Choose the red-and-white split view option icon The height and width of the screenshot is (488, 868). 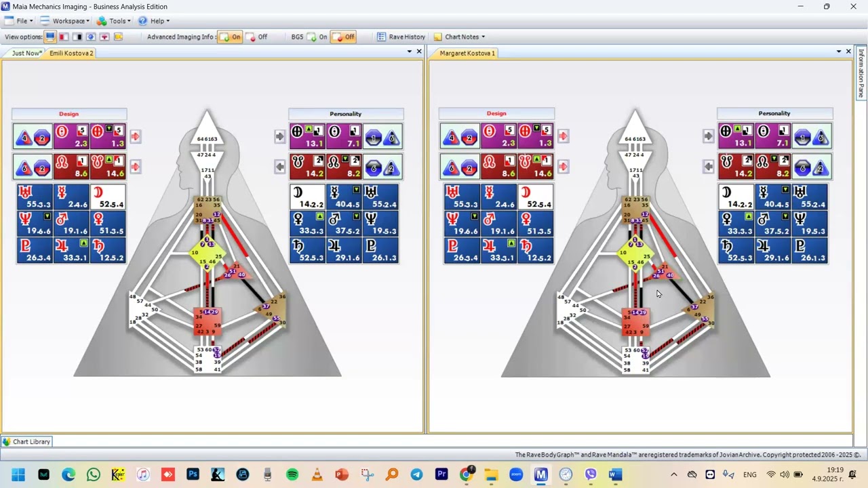point(64,37)
